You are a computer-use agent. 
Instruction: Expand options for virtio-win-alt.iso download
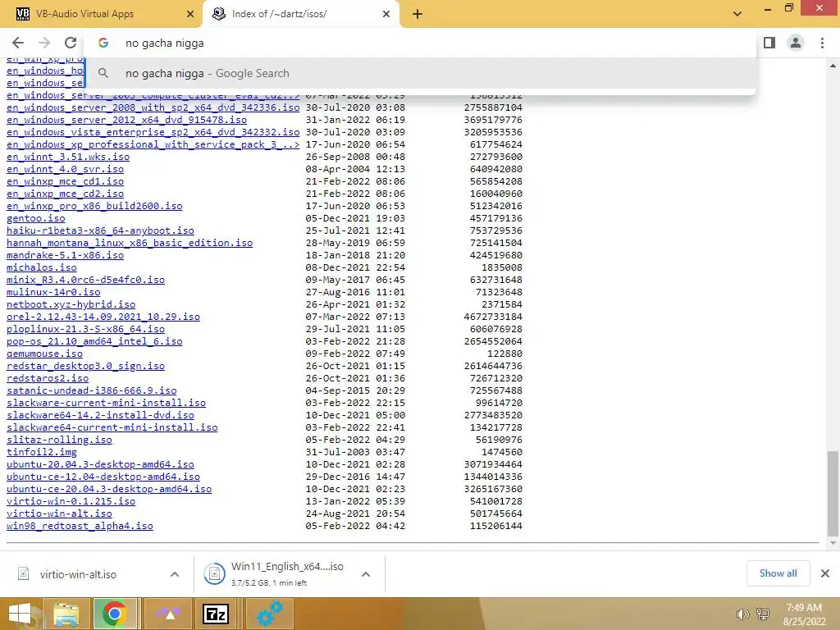(175, 574)
